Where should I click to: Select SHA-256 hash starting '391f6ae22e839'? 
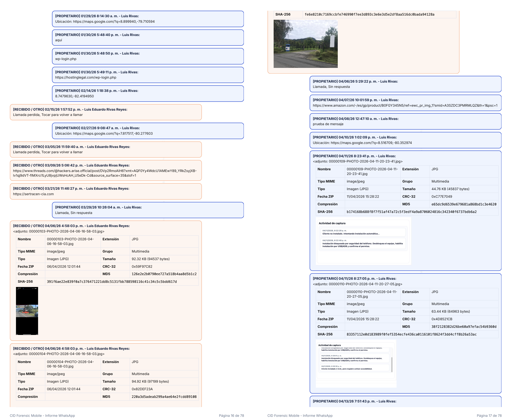tap(112, 282)
